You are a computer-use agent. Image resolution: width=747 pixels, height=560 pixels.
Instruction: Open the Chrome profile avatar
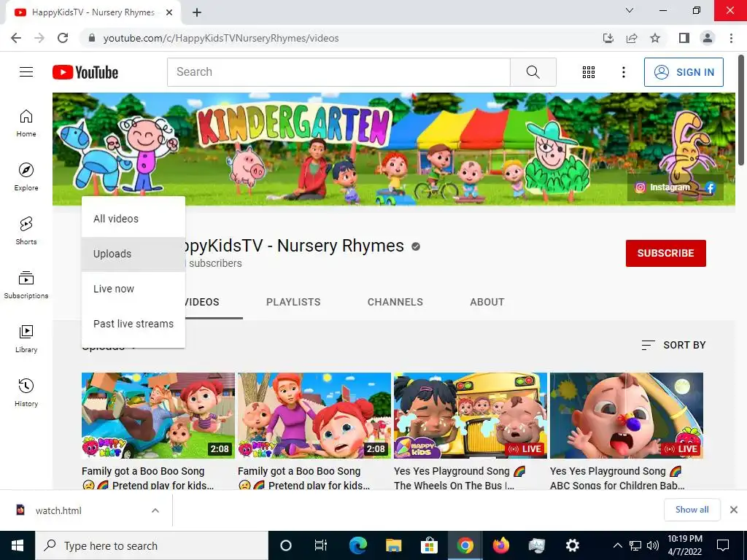coord(708,38)
